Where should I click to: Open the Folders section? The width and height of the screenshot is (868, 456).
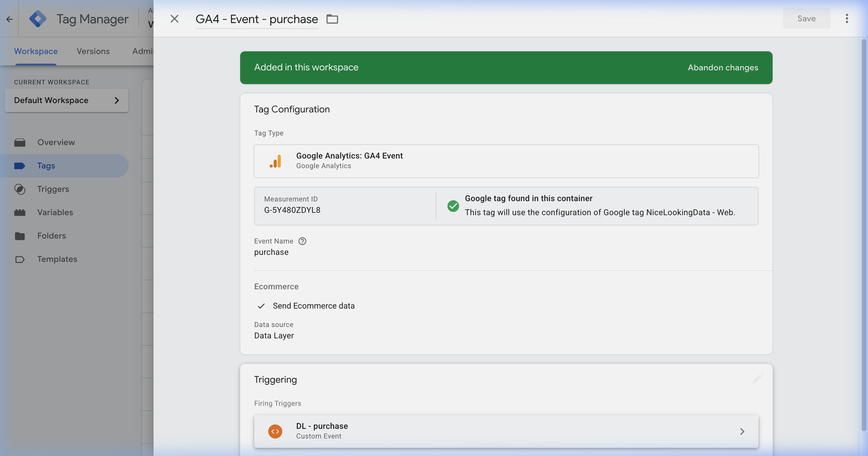[52, 236]
